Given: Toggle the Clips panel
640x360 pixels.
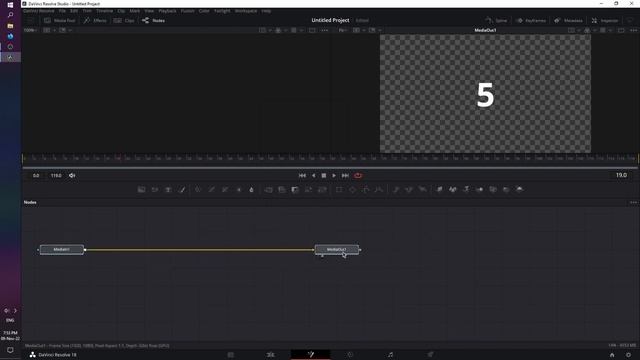Looking at the screenshot, I should tap(124, 20).
